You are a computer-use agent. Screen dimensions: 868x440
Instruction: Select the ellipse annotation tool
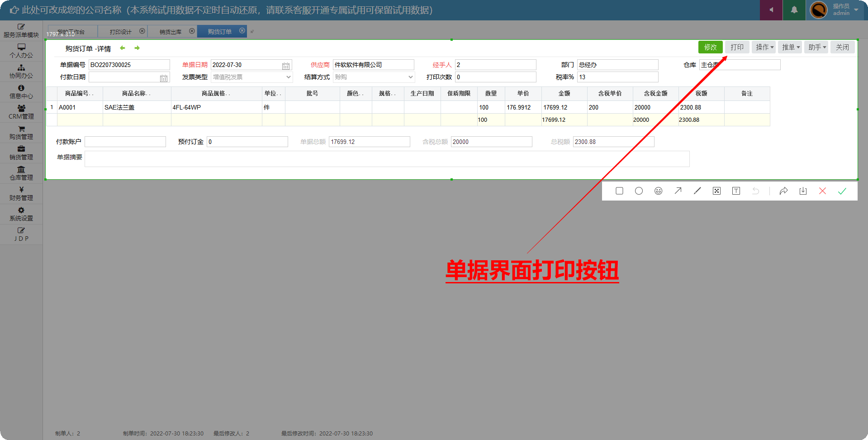point(639,191)
